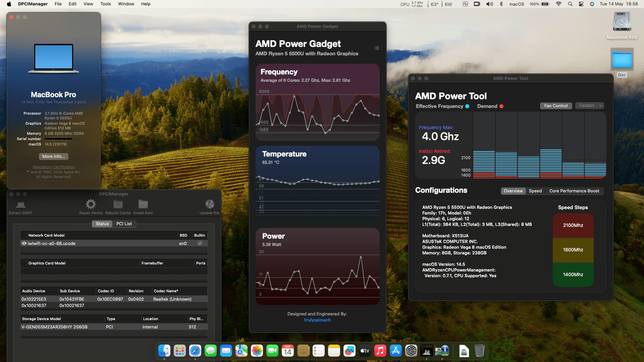Open App Store from the Dock
Image resolution: width=644 pixels, height=362 pixels.
pos(396,351)
